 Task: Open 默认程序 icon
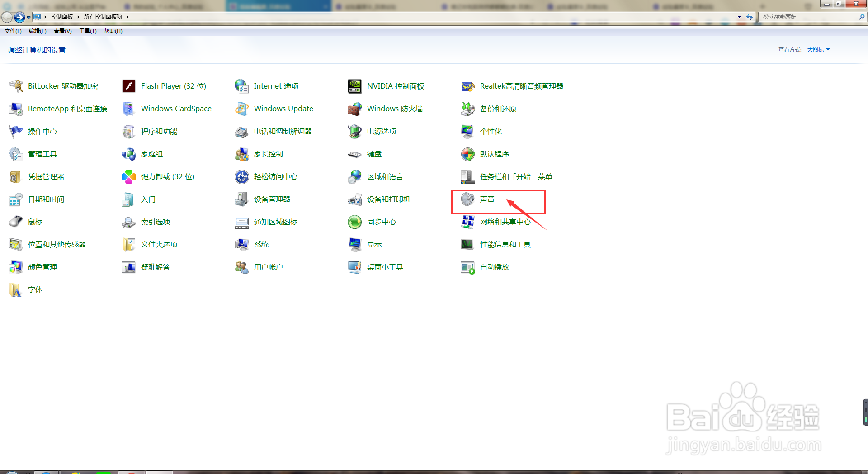(x=468, y=154)
